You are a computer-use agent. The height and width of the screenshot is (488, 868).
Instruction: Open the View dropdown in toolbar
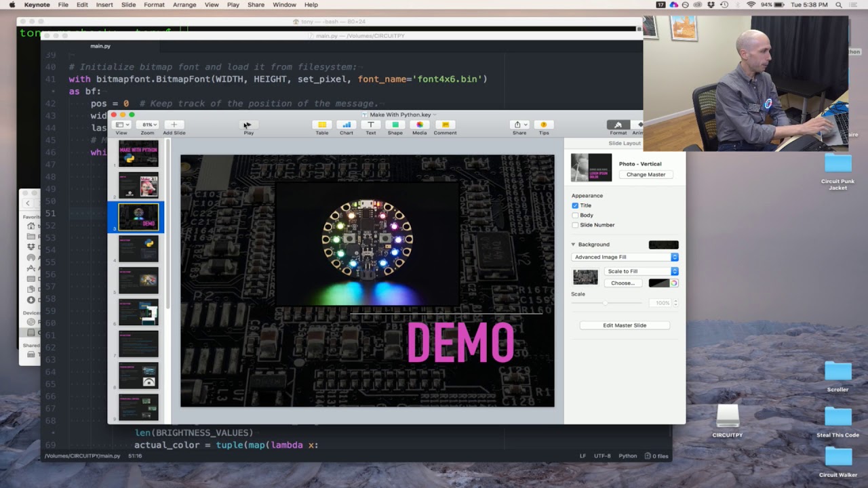[x=121, y=125]
